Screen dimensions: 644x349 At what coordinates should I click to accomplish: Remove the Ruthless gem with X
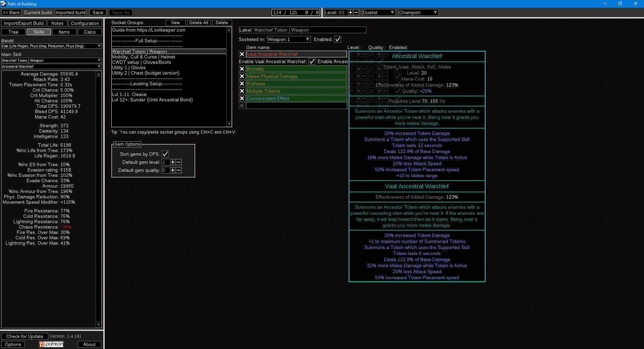(242, 84)
